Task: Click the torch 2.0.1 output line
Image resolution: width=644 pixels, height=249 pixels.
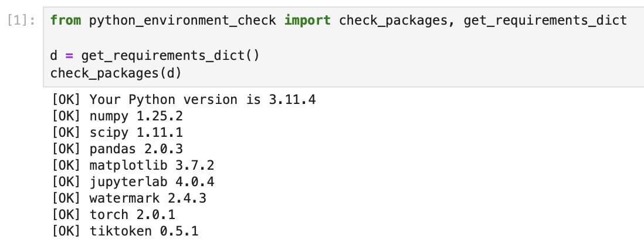Action: (x=114, y=215)
